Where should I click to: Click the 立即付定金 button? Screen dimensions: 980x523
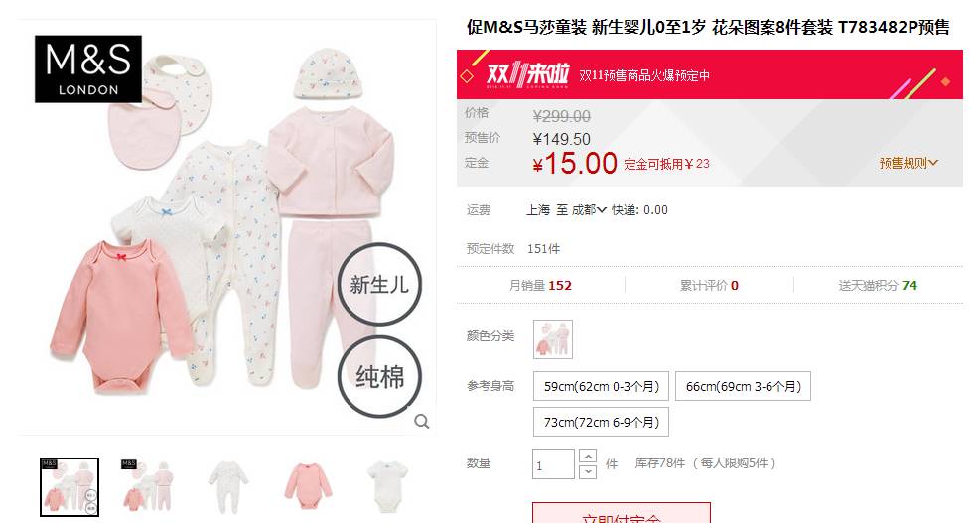tap(622, 513)
